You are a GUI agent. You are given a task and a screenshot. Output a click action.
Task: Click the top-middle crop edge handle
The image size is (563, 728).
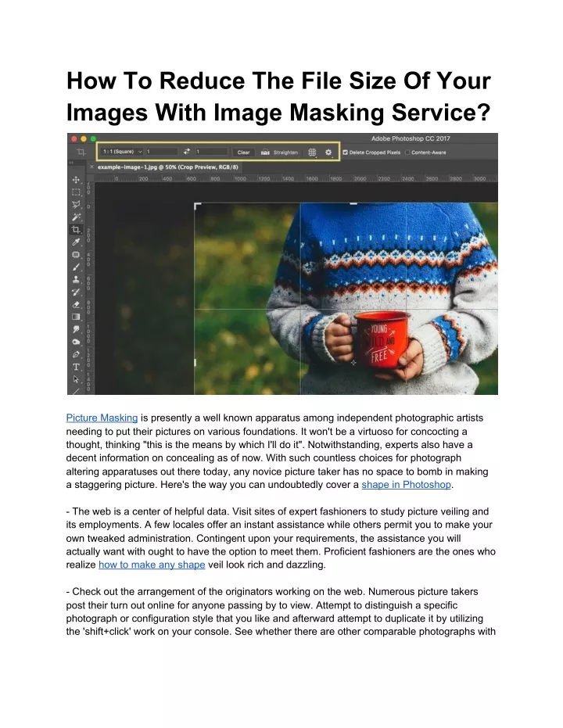(353, 203)
